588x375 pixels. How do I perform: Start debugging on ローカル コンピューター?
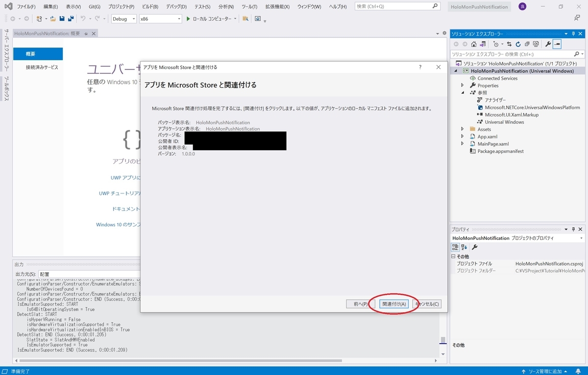click(x=209, y=19)
